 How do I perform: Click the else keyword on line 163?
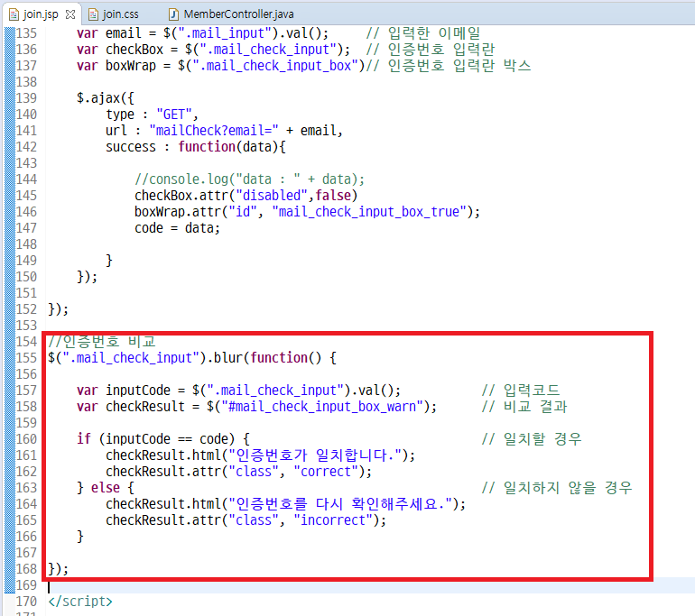coord(105,488)
